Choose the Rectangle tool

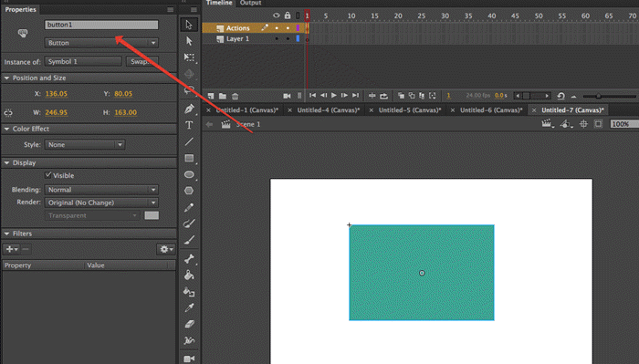tap(189, 158)
